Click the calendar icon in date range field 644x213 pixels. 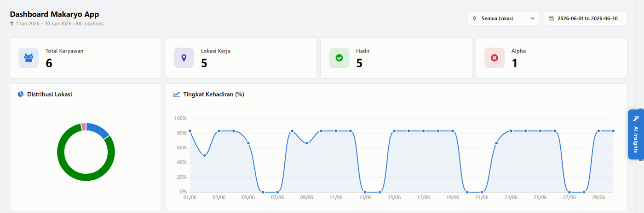[x=551, y=19]
